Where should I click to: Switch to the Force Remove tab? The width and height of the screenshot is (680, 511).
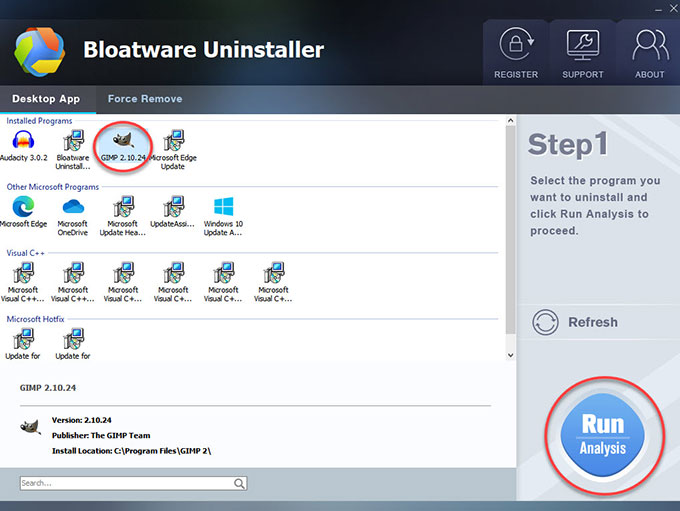pos(145,99)
